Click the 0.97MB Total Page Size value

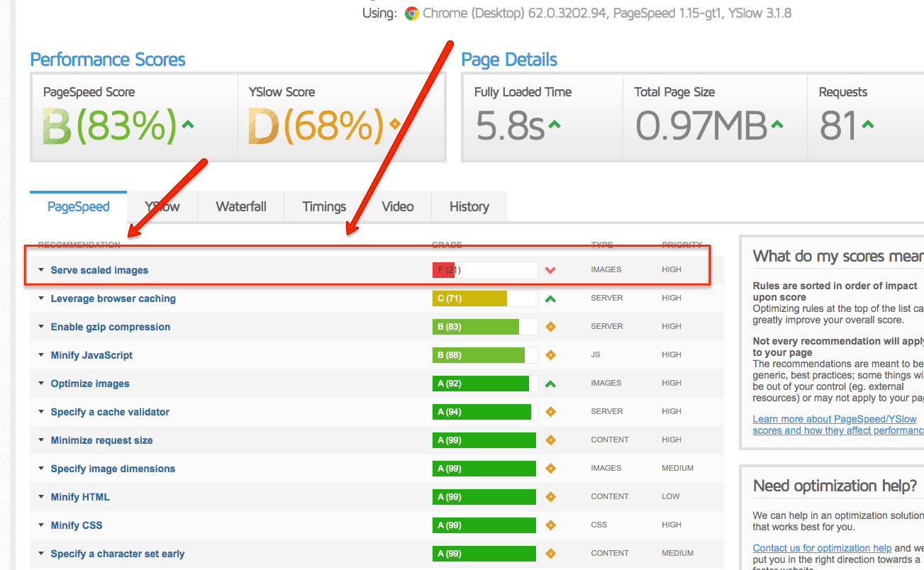(x=701, y=125)
